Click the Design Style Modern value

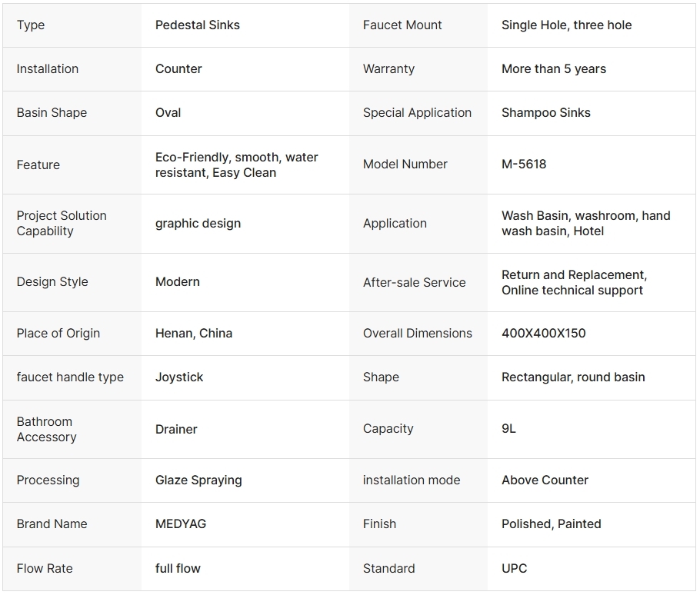coord(178,282)
